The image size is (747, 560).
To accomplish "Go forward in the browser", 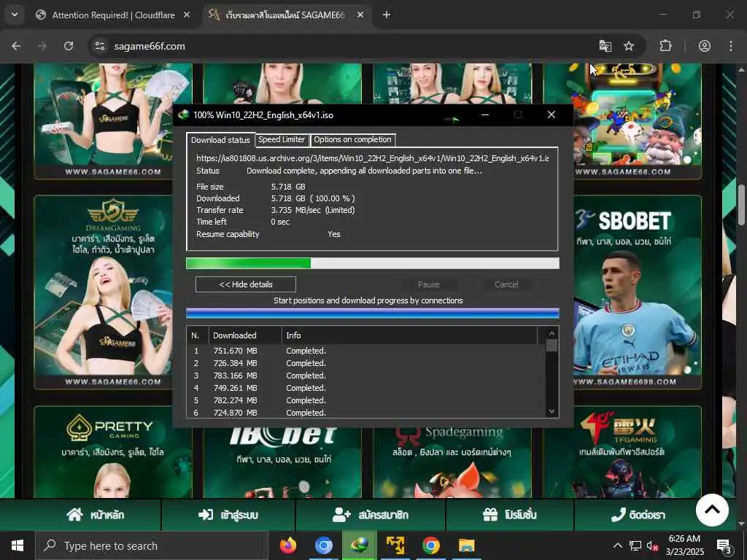I will pos(42,46).
